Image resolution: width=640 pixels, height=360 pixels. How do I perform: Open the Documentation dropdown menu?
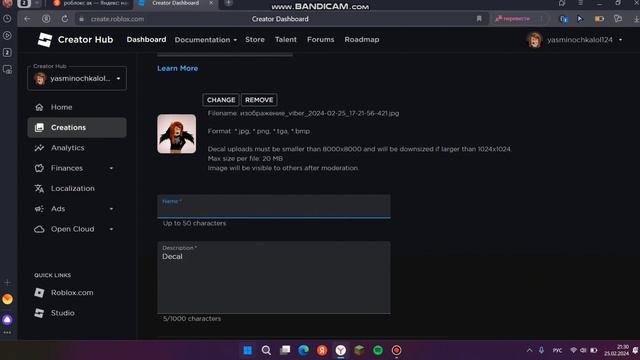click(206, 40)
